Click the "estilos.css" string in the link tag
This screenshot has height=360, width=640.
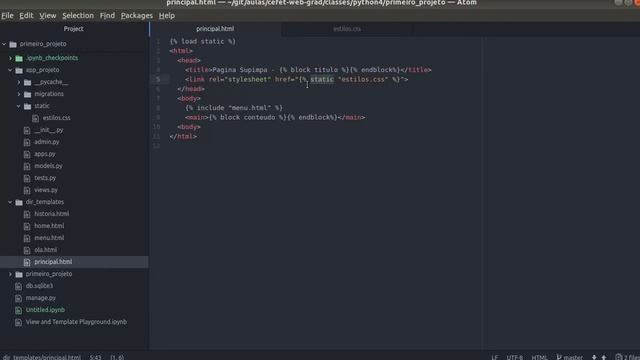363,79
